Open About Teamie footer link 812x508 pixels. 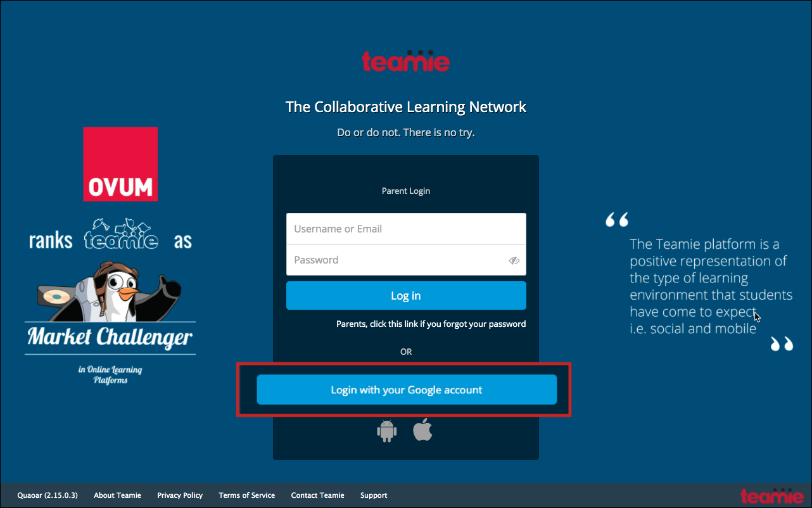pos(117,495)
